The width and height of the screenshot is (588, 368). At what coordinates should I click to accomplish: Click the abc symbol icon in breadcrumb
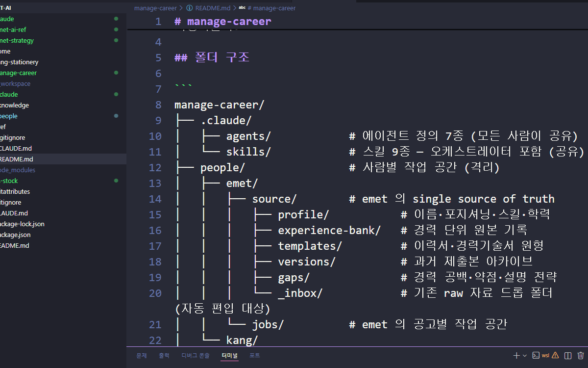(242, 8)
